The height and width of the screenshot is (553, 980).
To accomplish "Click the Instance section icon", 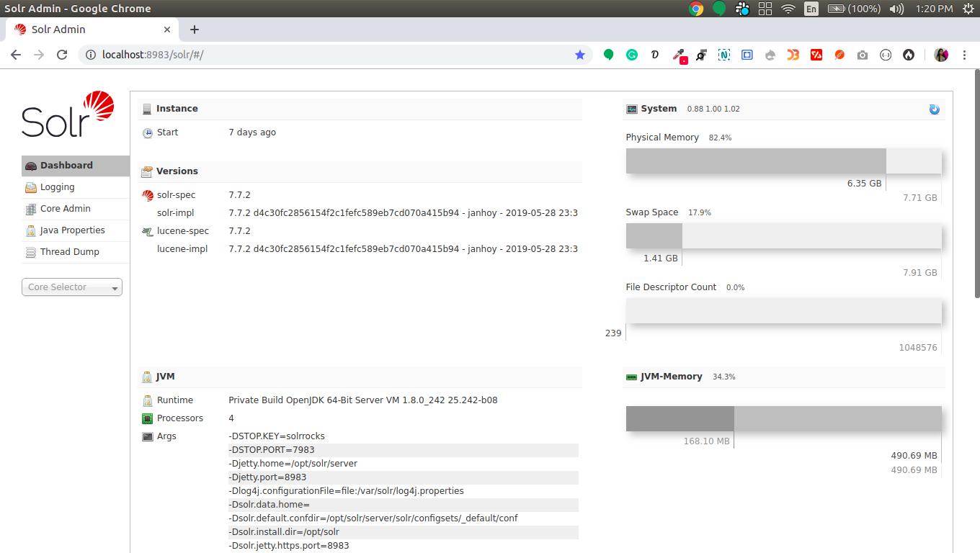I will pos(148,108).
